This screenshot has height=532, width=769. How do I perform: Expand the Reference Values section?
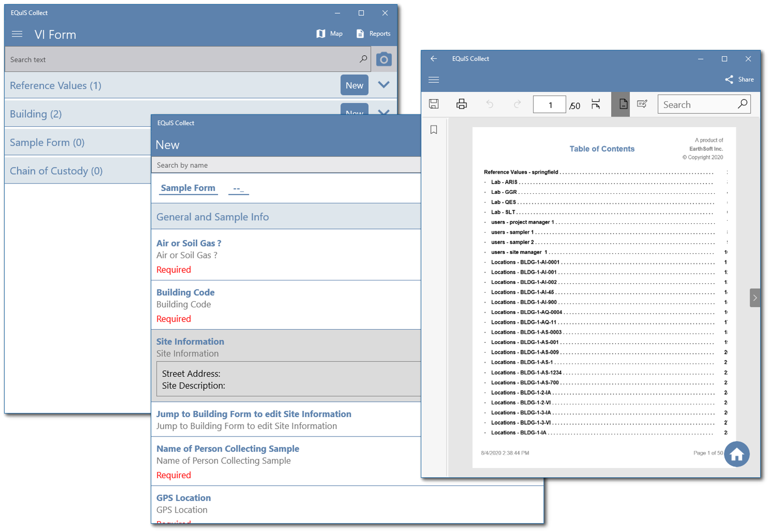click(384, 85)
